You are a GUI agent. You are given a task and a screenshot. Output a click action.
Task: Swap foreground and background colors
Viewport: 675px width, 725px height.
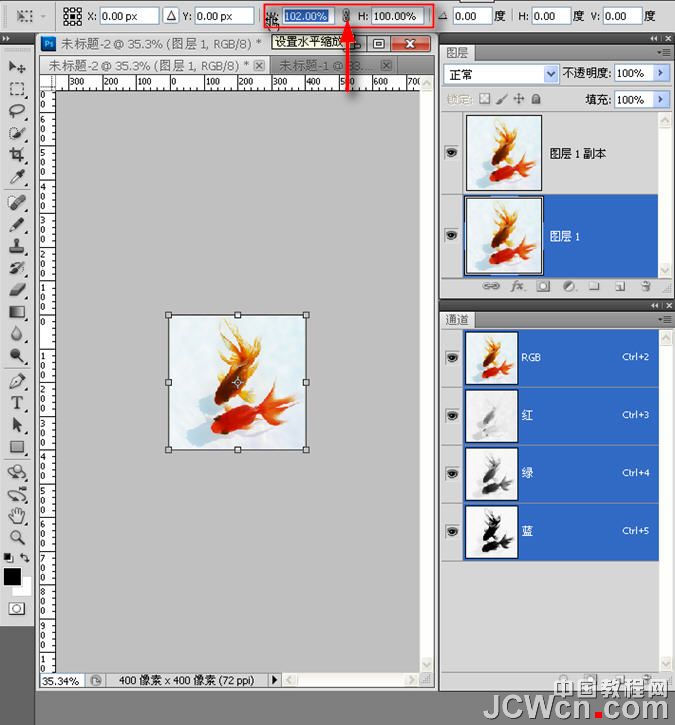click(x=25, y=558)
